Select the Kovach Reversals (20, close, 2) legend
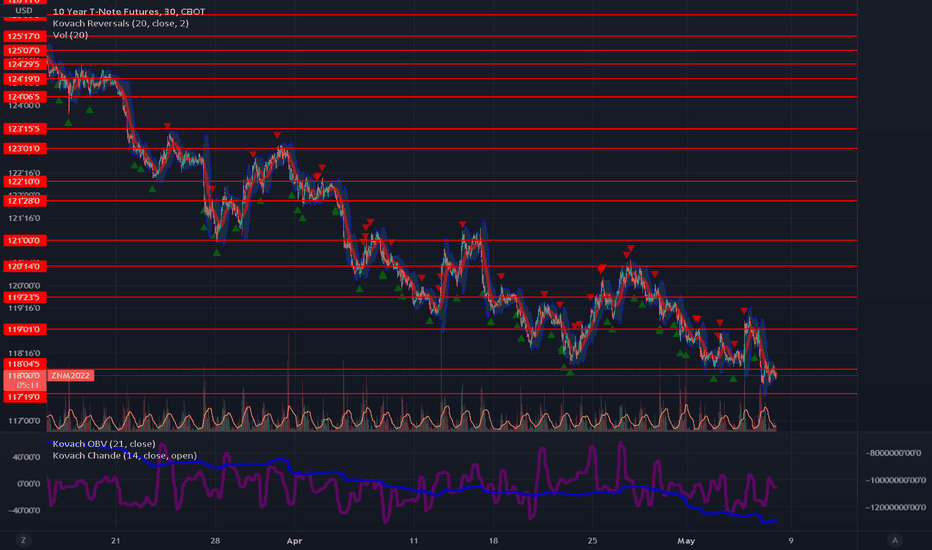932x550 pixels. coord(121,23)
